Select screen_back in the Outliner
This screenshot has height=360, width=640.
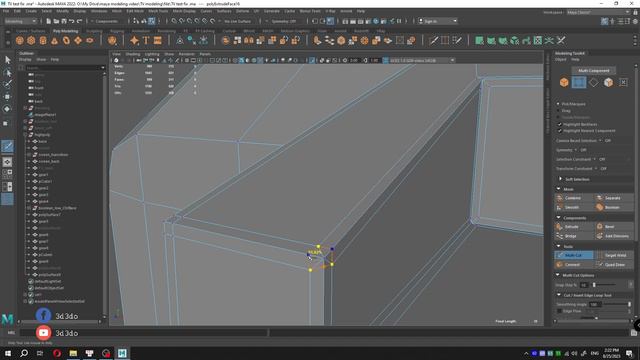pos(49,161)
